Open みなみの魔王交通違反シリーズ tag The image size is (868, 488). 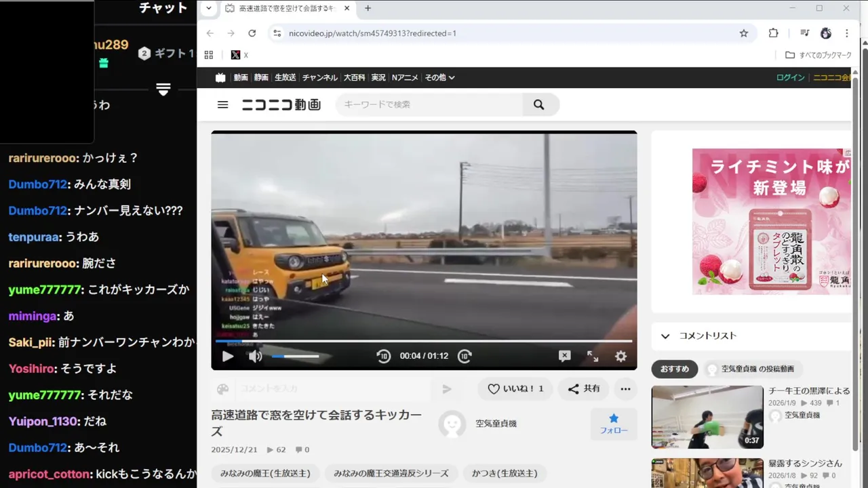pyautogui.click(x=391, y=473)
